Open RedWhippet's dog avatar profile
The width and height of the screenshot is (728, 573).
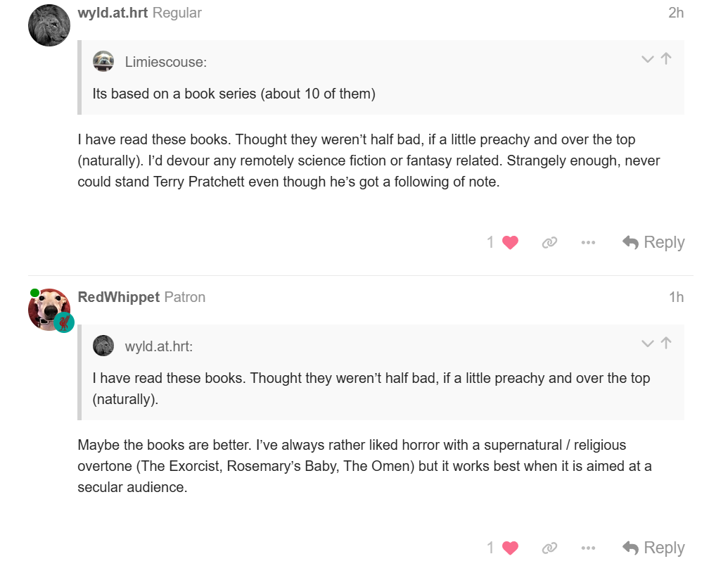point(48,308)
